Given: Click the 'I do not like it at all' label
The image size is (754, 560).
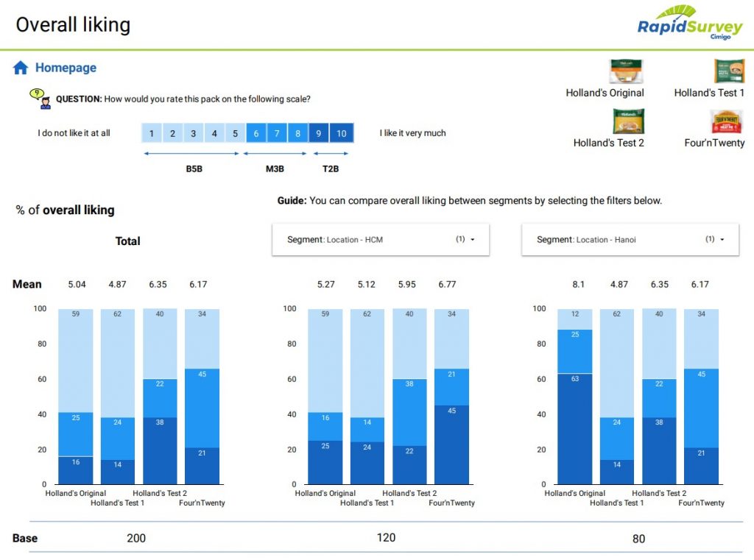Looking at the screenshot, I should tap(74, 133).
